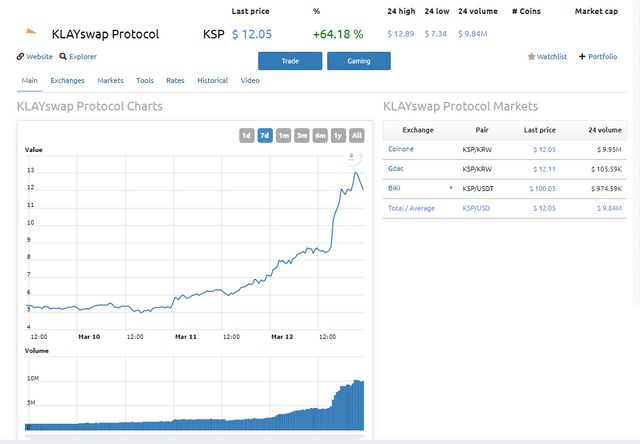Click the Watchlist star icon
The width and height of the screenshot is (640, 444).
531,56
